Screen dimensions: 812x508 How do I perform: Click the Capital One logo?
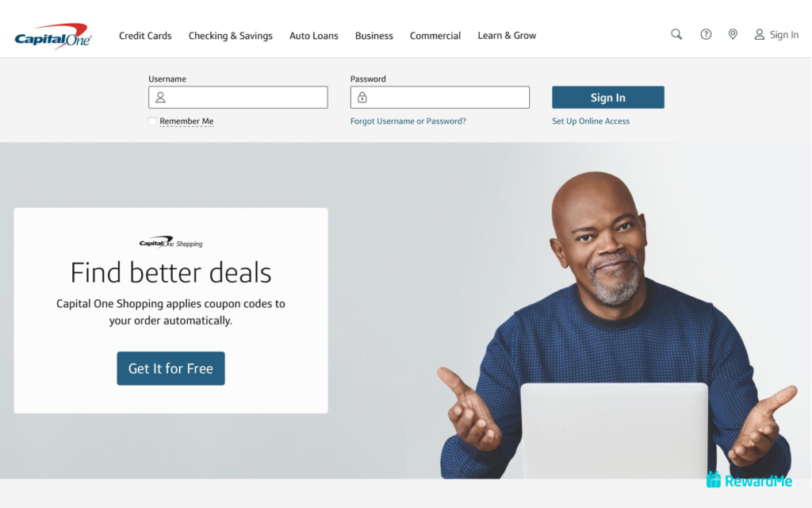click(53, 36)
